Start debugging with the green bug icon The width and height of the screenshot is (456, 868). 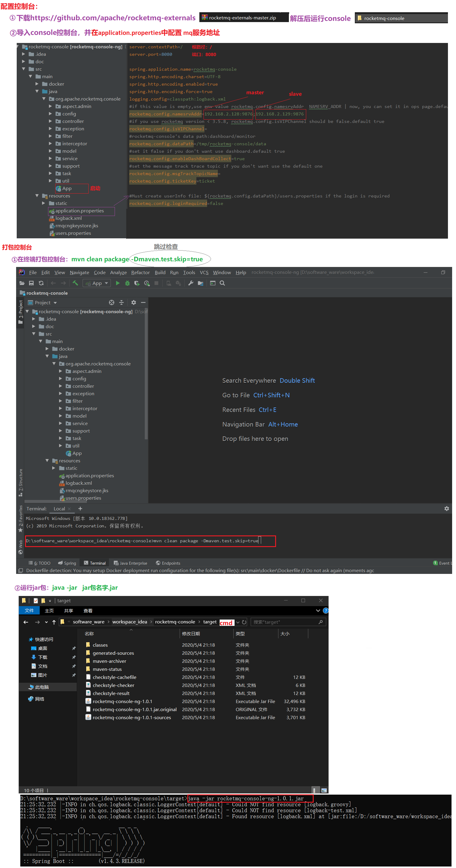127,283
